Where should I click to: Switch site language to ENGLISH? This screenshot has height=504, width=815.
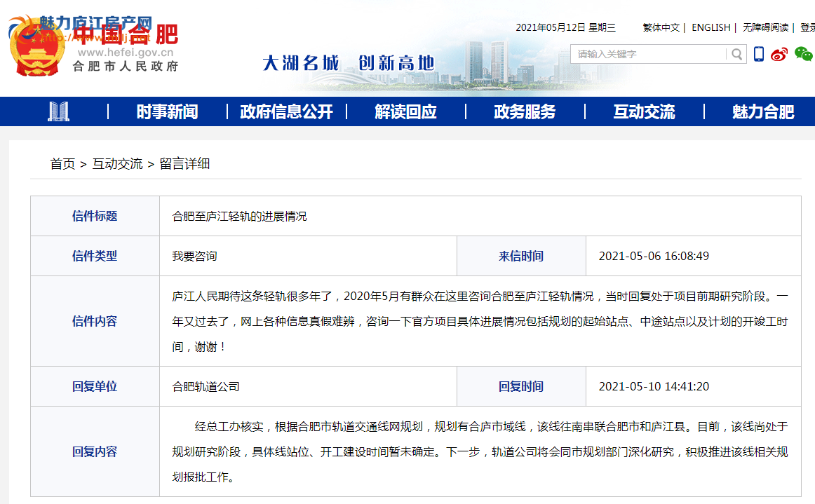[x=710, y=27]
